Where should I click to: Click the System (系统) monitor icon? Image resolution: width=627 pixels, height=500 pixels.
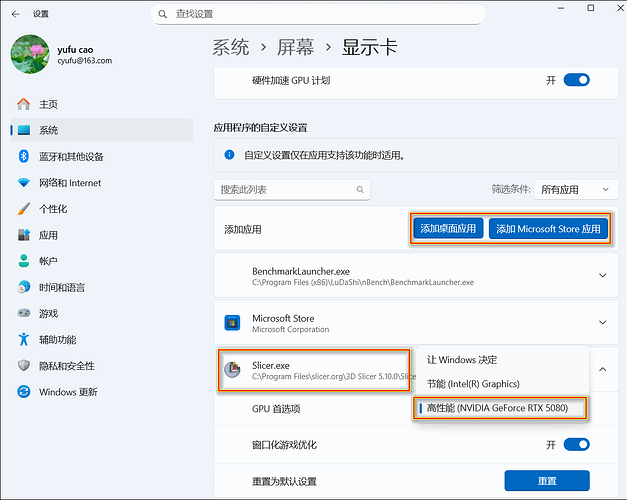click(24, 130)
